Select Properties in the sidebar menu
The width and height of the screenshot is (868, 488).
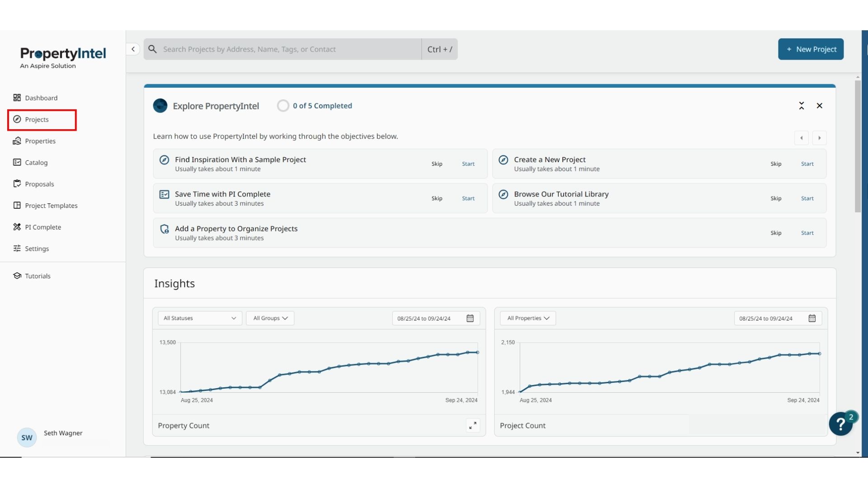[x=40, y=141]
